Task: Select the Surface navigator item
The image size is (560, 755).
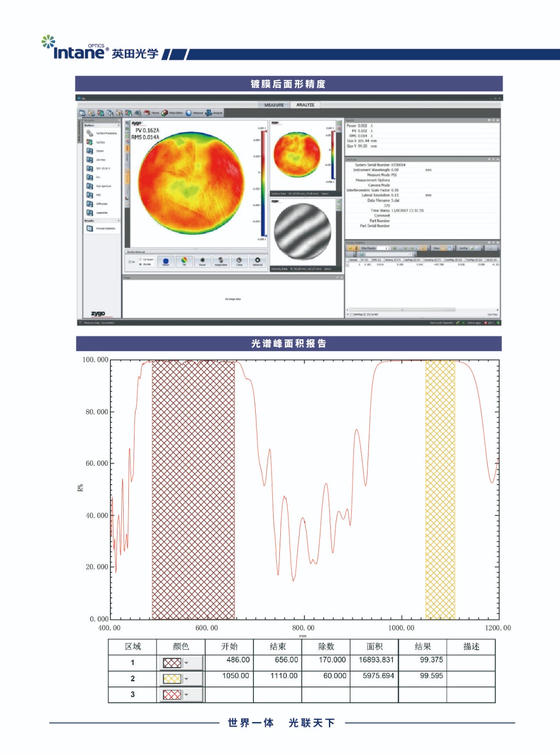Action: coord(96,142)
